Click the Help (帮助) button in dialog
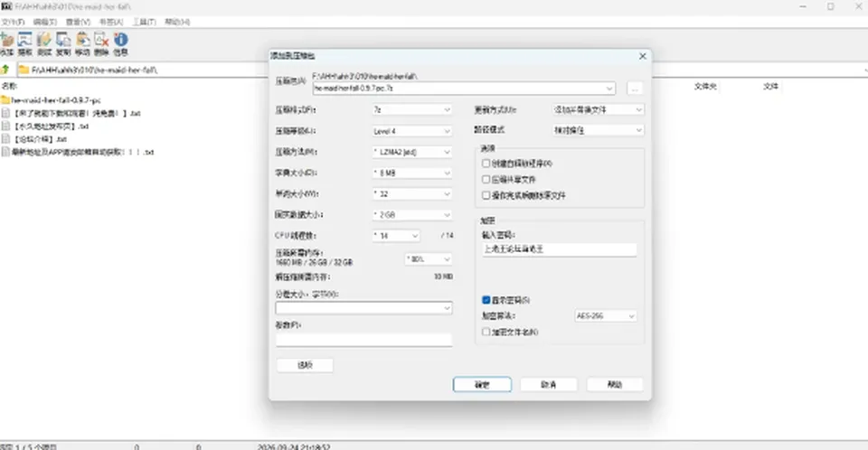The image size is (868, 450). [x=615, y=385]
